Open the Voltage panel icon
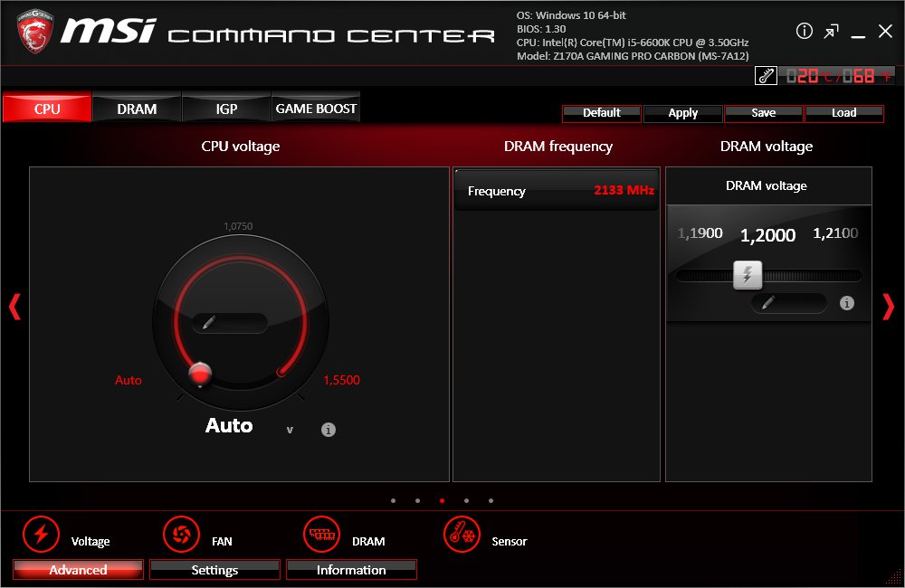The width and height of the screenshot is (905, 588). (x=41, y=535)
